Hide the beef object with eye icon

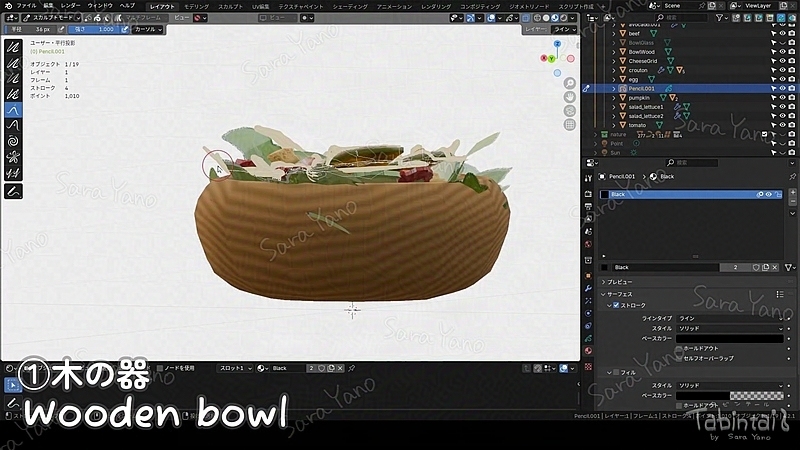point(782,34)
